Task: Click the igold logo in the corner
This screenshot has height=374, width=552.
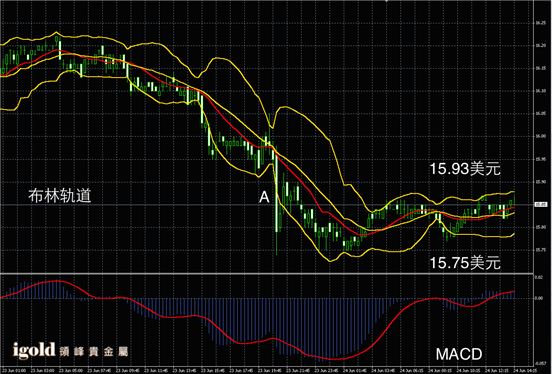Action: pyautogui.click(x=34, y=350)
